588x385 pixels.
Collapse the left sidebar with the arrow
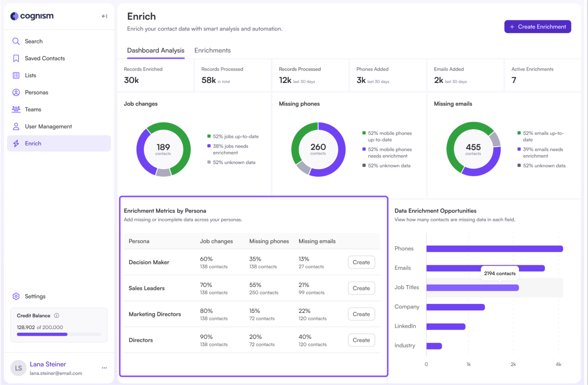pos(104,16)
